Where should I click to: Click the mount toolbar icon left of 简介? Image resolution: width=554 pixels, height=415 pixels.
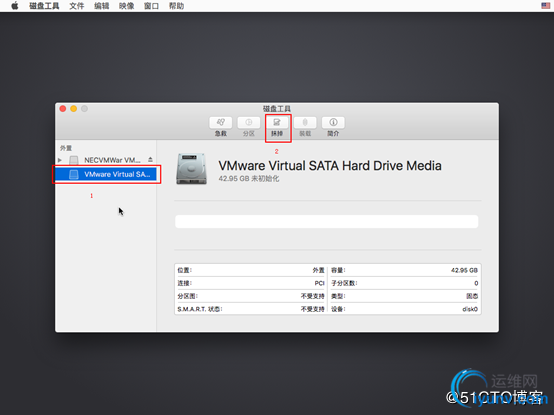(x=305, y=123)
